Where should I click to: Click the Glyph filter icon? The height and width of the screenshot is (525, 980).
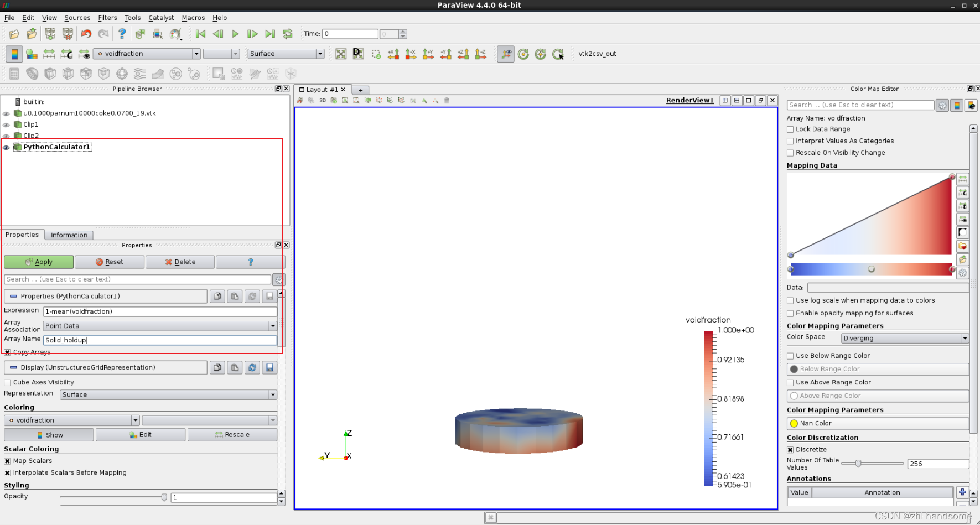point(122,73)
